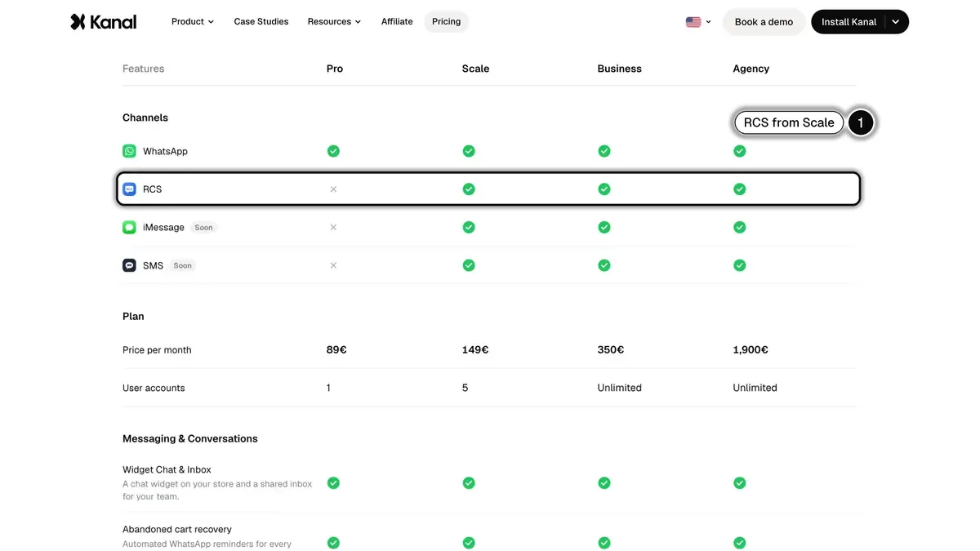
Task: Click the Widget Chat & Inbox checkmark under Business
Action: (604, 483)
